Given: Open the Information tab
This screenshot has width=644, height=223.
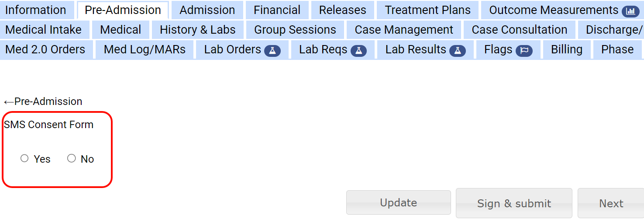Looking at the screenshot, I should coord(36,10).
